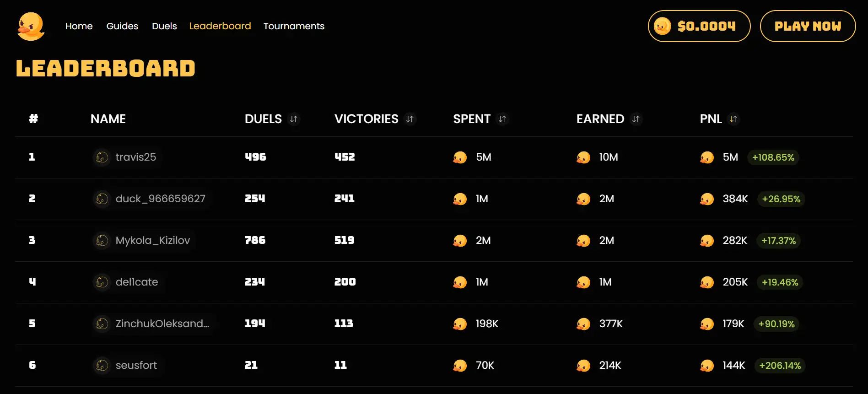Click the duck logo in the header
This screenshot has width=868, height=394.
(x=31, y=27)
